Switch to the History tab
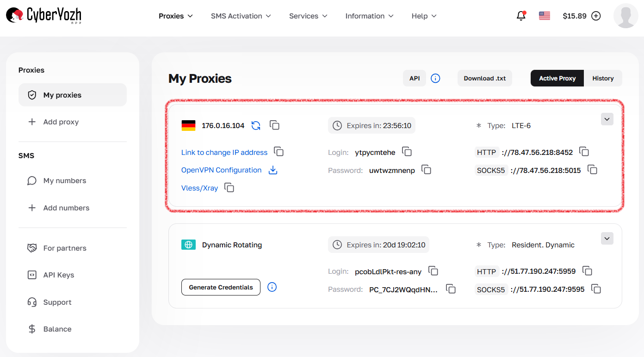The height and width of the screenshot is (357, 644). (603, 78)
